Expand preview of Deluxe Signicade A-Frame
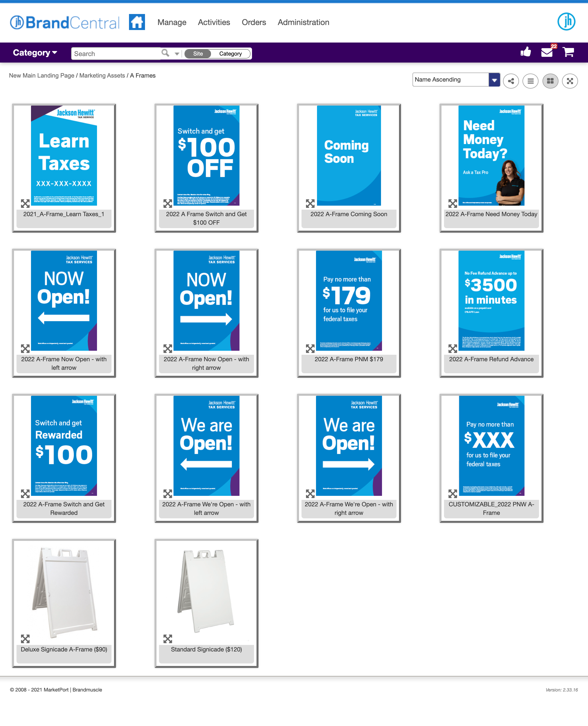Image resolution: width=588 pixels, height=726 pixels. point(25,638)
